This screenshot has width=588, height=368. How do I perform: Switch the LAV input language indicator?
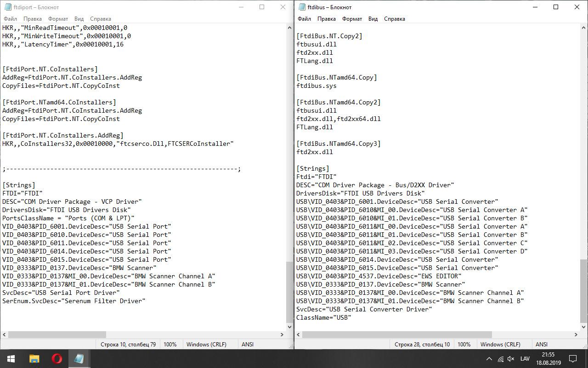[x=525, y=359]
